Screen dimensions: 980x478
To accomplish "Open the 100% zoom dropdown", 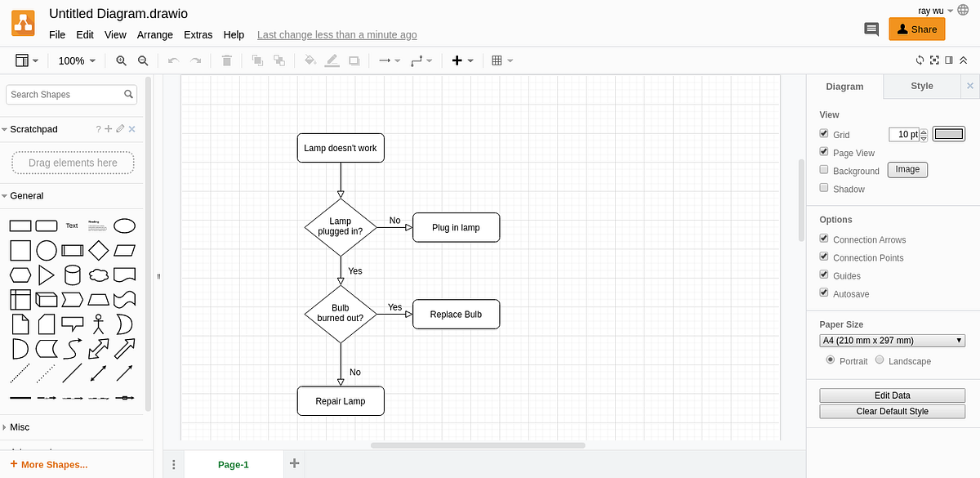I will coord(76,60).
